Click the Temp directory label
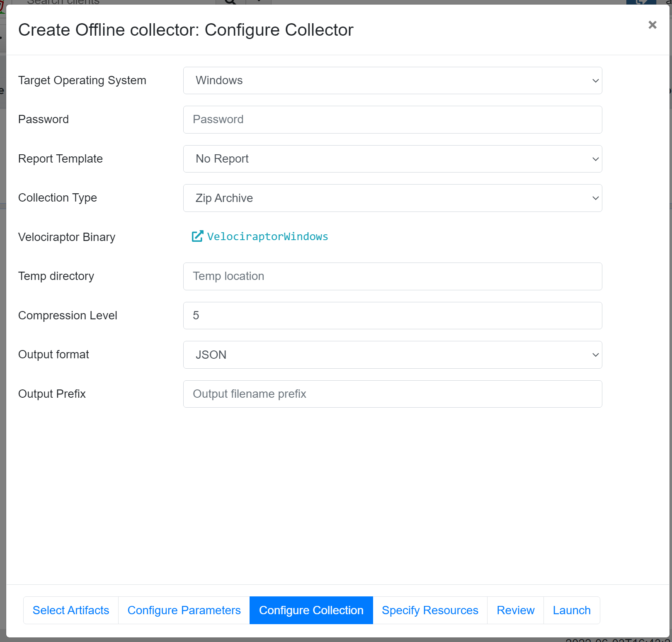 pyautogui.click(x=56, y=276)
